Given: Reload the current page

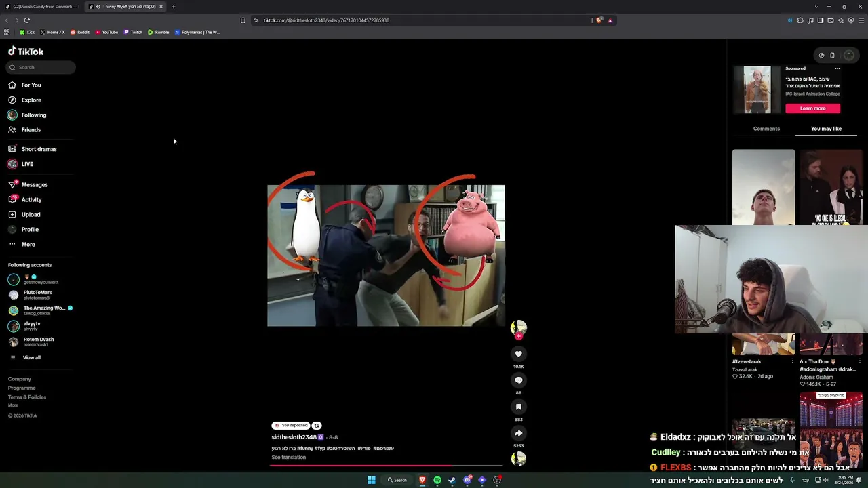Looking at the screenshot, I should pos(27,20).
